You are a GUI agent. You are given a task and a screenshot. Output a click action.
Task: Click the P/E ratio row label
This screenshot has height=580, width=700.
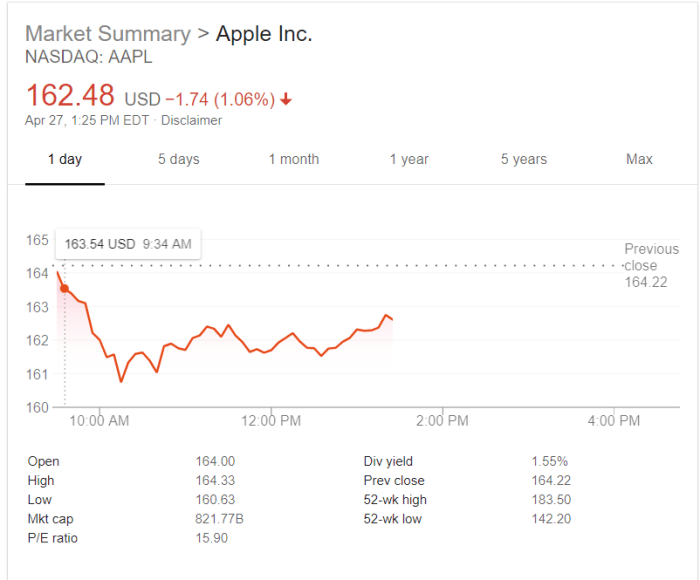[53, 538]
